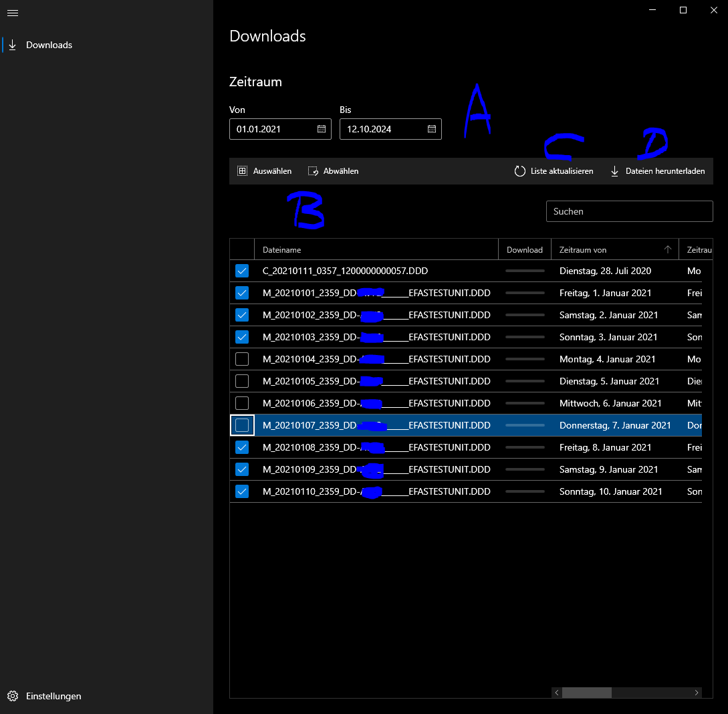This screenshot has height=714, width=728.
Task: Click the Liste aktualisieren refresh icon
Action: tap(520, 171)
